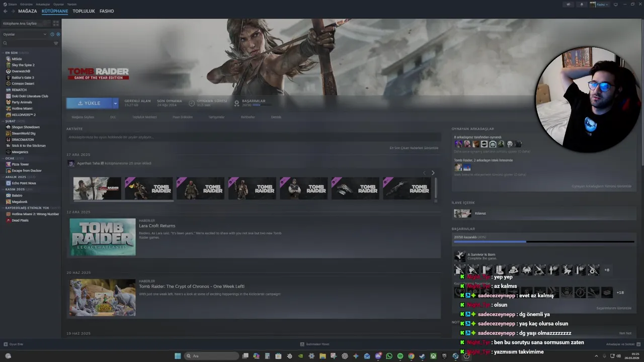The width and height of the screenshot is (644, 362).
Task: Toggle the ready-to-play filter icon
Action: [58, 34]
